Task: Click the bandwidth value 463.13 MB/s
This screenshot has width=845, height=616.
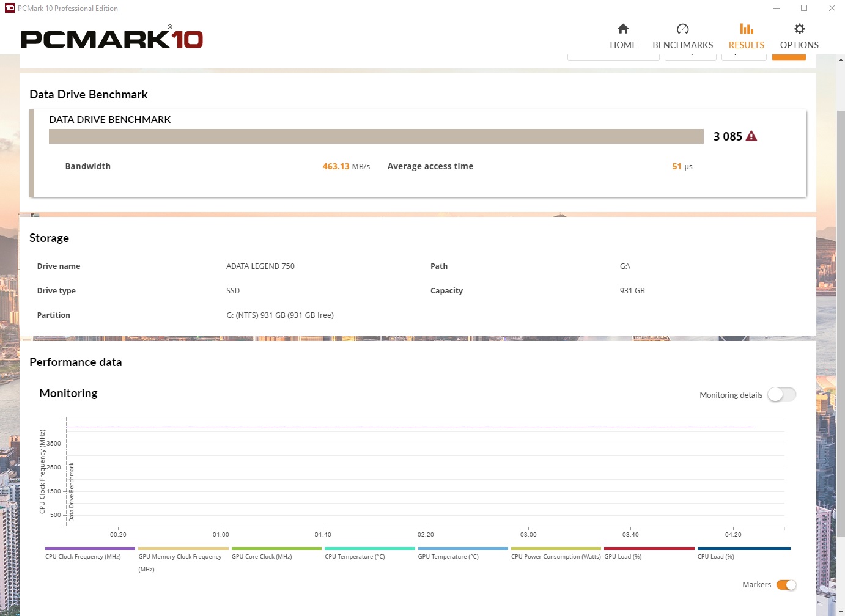Action: tap(346, 166)
